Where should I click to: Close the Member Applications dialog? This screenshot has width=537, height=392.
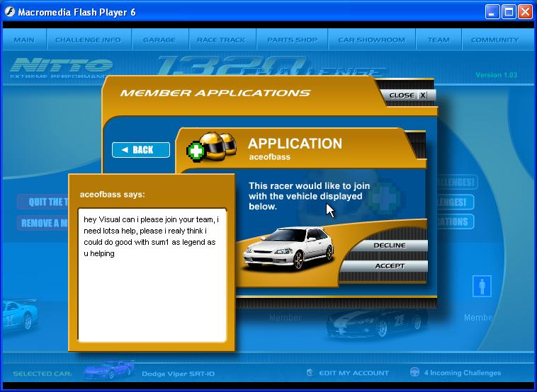tap(407, 96)
